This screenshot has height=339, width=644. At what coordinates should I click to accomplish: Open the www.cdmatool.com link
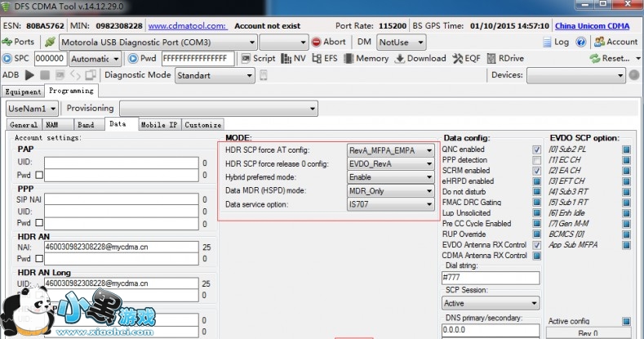tap(189, 25)
